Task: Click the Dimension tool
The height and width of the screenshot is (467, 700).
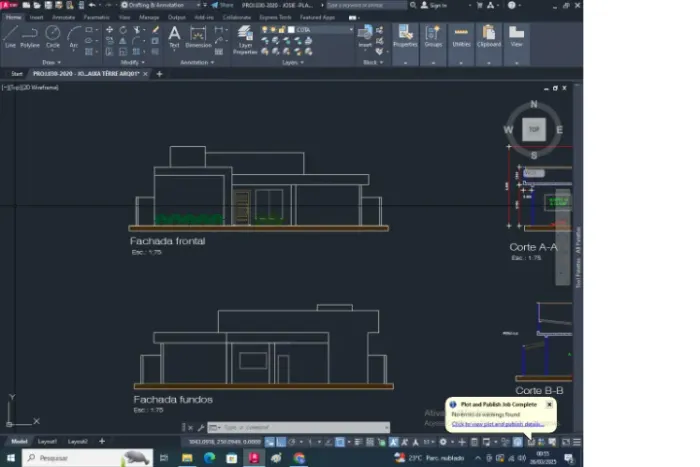Action: click(198, 37)
